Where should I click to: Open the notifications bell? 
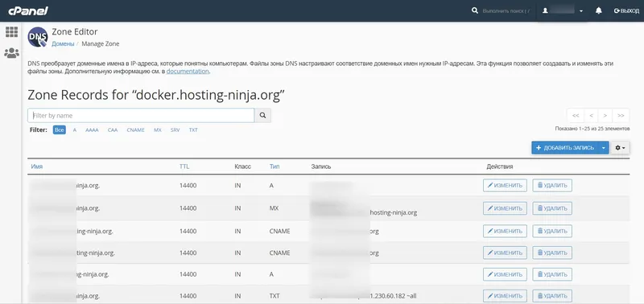tap(598, 10)
